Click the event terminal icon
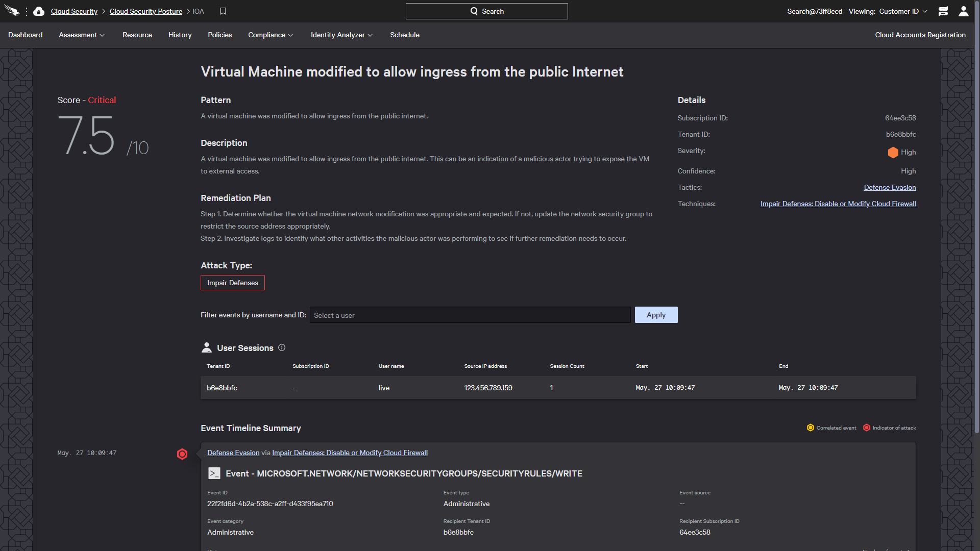 click(214, 473)
